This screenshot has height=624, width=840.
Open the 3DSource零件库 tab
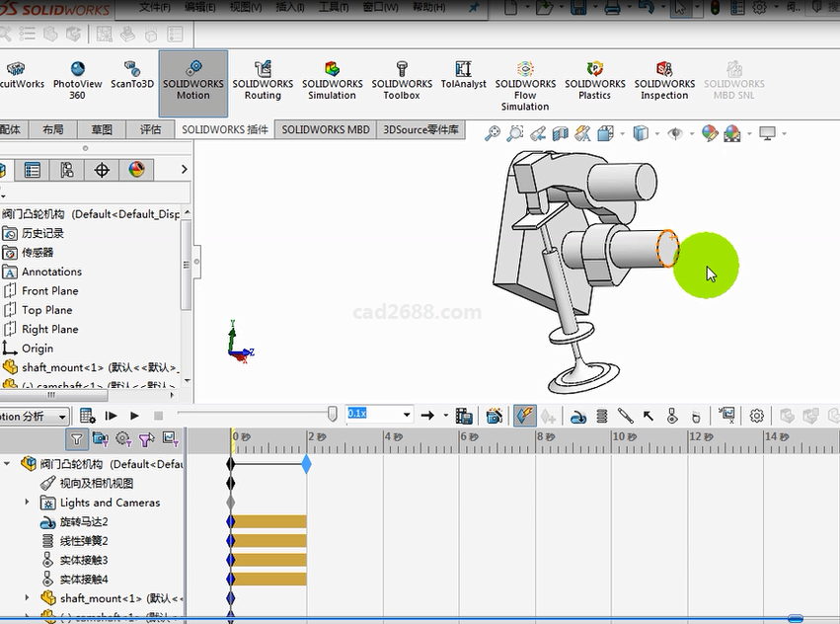(x=421, y=129)
